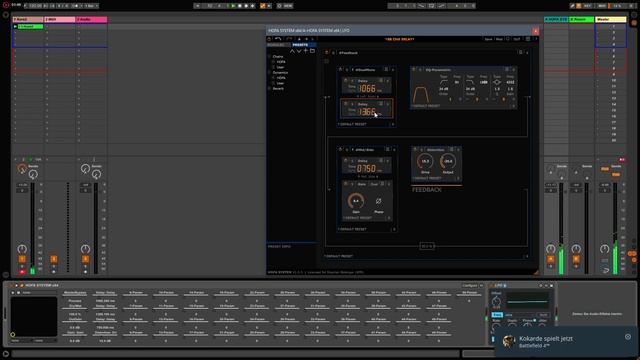The width and height of the screenshot is (640, 360).
Task: Open preset folder icon in presets panel
Action: pos(312,51)
